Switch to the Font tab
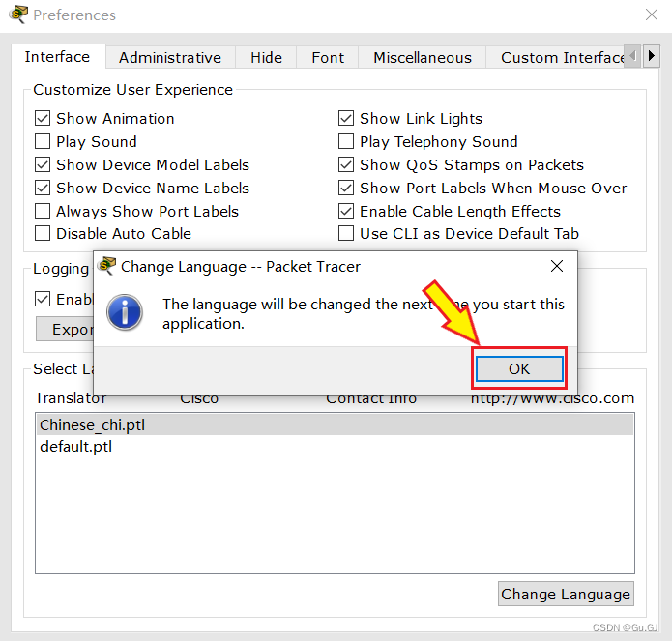 pyautogui.click(x=328, y=57)
